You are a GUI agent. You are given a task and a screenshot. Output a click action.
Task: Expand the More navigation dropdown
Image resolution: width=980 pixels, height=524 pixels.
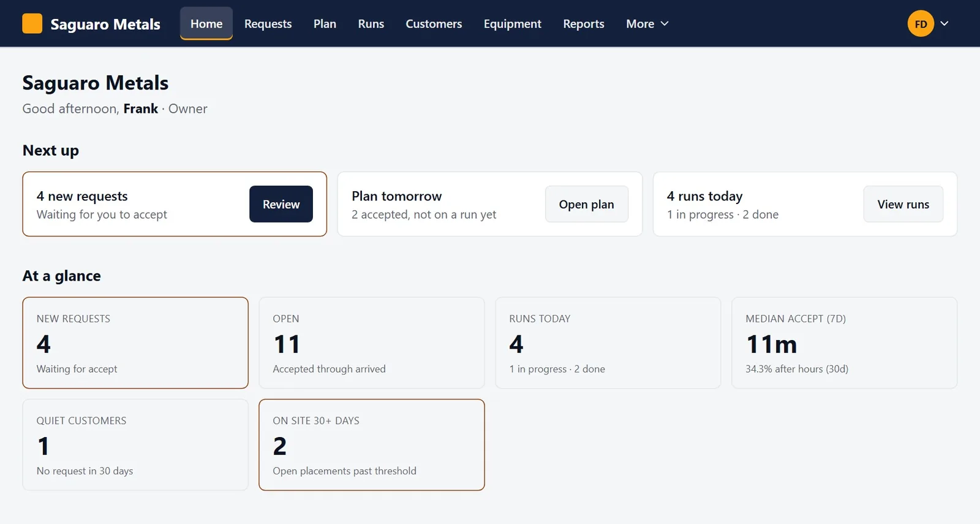point(647,23)
